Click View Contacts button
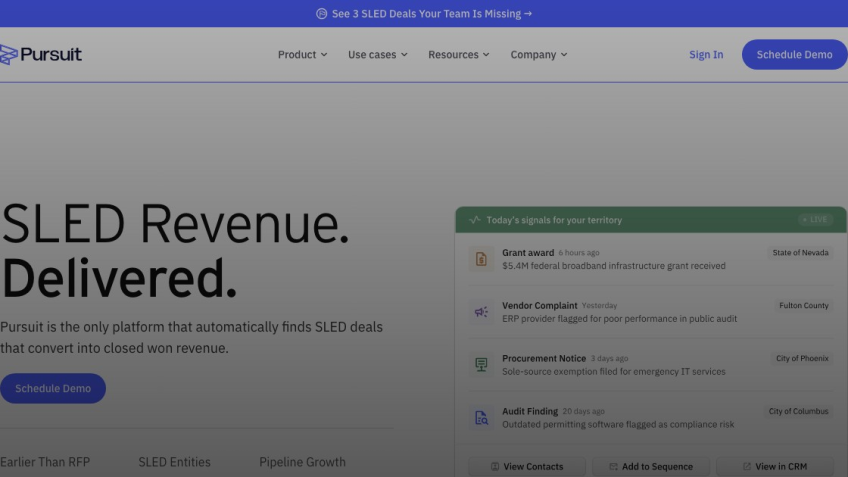 [x=527, y=467]
